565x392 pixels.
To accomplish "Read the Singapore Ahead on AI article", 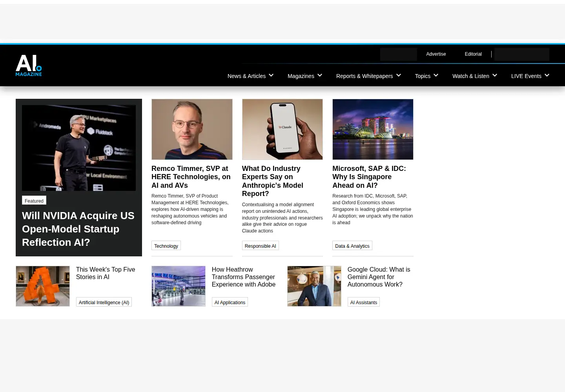I will tap(369, 177).
